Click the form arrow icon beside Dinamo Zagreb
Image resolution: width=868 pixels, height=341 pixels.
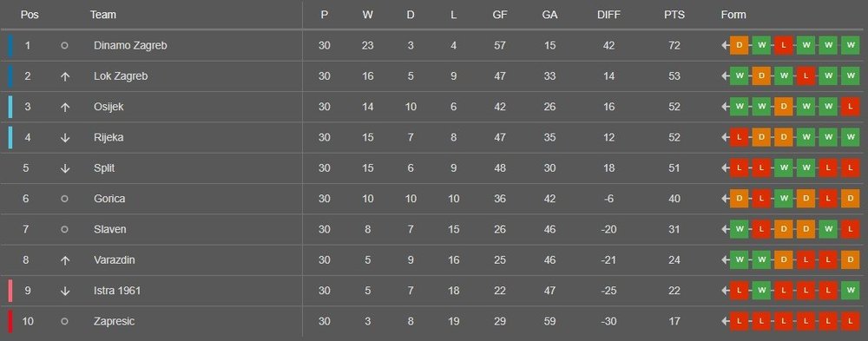725,45
